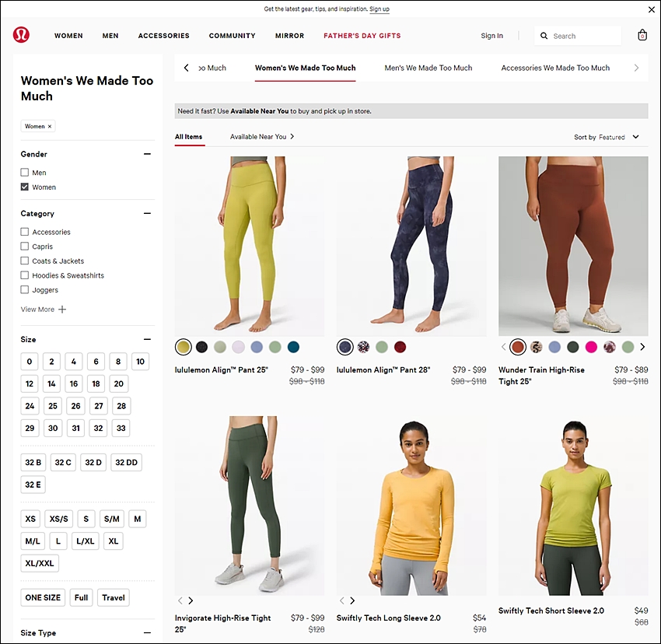Show previous image of Swiftly Long Sleeve
Viewport: 661px width, 644px height.
[342, 600]
